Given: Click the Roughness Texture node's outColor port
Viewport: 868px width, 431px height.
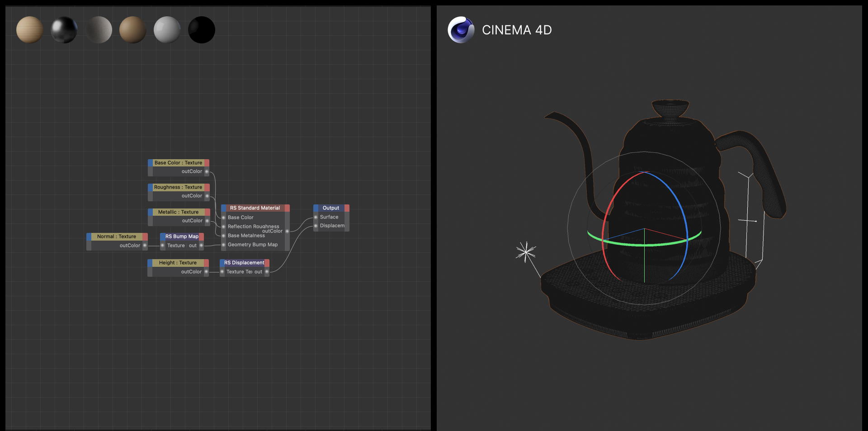Looking at the screenshot, I should 207,196.
